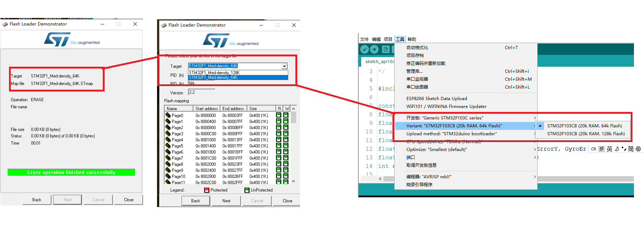Click the Arduino editor horizontal scroll left arrow
This screenshot has width=644, height=226.
coord(381,179)
